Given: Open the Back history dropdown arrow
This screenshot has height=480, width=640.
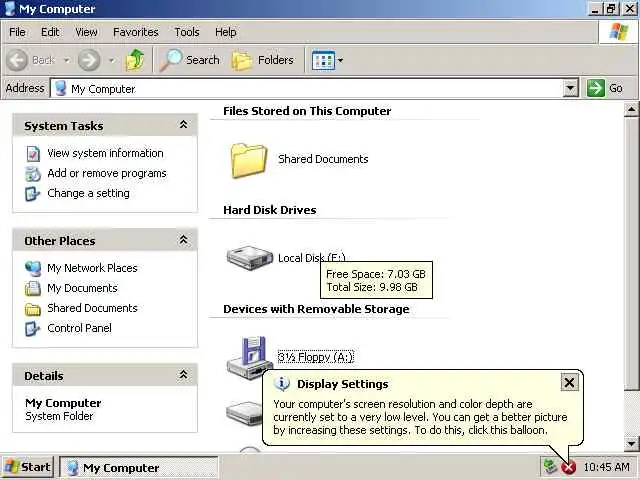Looking at the screenshot, I should pyautogui.click(x=67, y=60).
